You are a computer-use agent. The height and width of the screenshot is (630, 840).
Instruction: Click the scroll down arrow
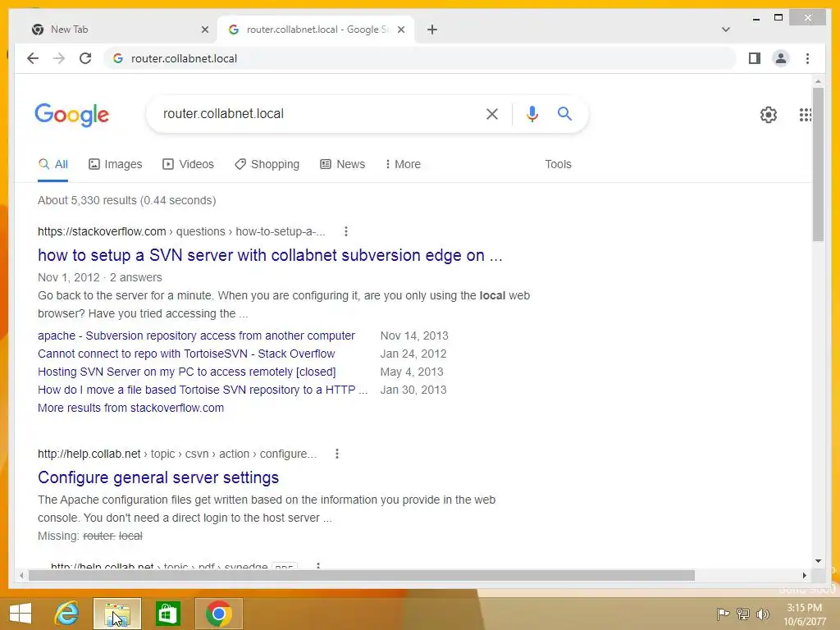[818, 561]
